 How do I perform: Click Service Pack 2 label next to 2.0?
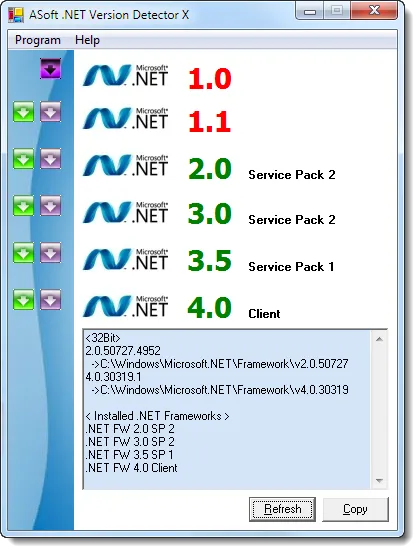292,175
